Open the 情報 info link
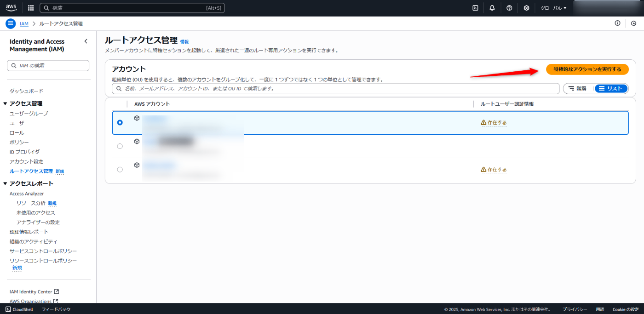 pyautogui.click(x=184, y=41)
